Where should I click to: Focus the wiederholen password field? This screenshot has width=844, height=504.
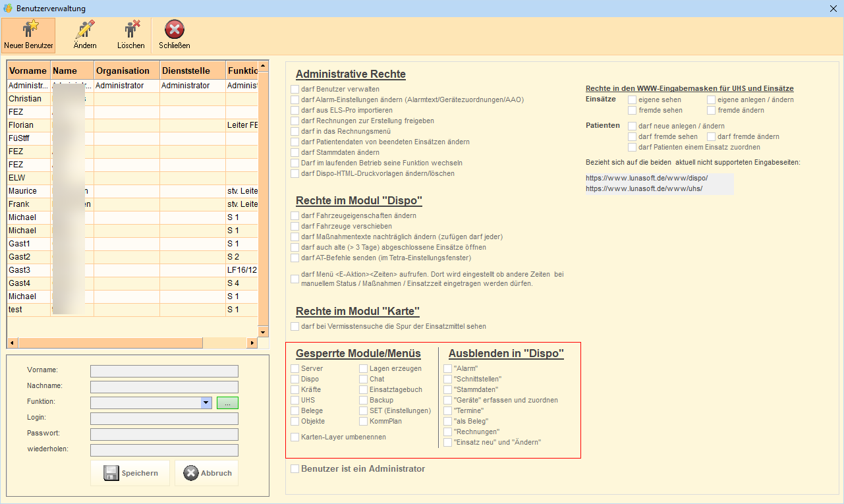[x=164, y=450]
